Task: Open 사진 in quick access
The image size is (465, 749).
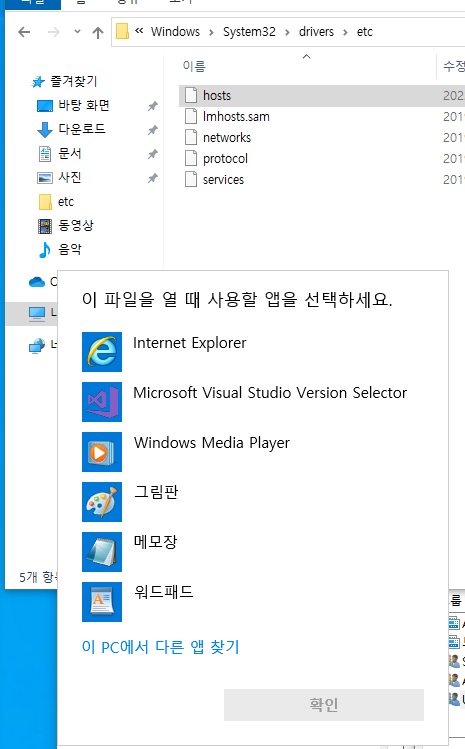Action: coord(70,177)
